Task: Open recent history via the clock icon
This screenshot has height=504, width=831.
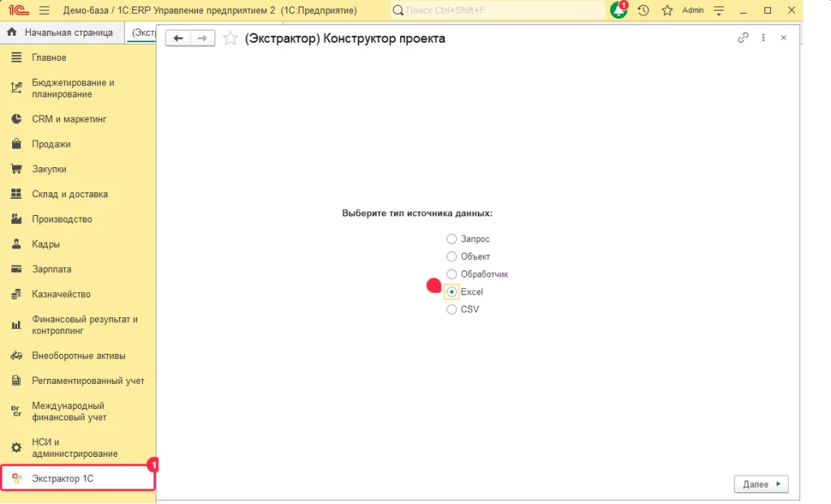Action: [642, 10]
